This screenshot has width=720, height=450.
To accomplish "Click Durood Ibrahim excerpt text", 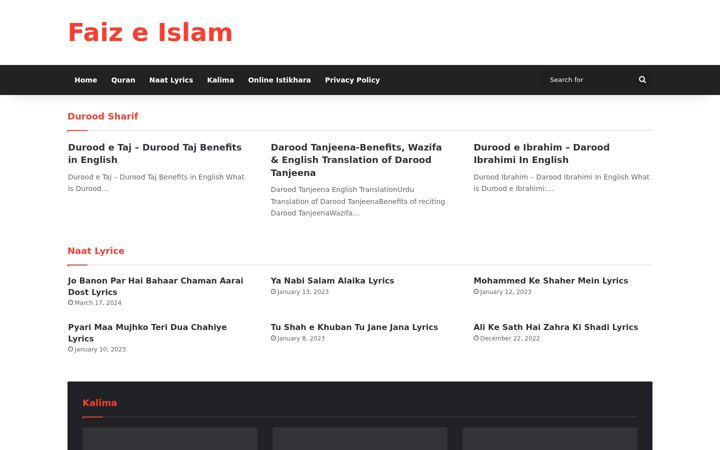I will point(562,183).
